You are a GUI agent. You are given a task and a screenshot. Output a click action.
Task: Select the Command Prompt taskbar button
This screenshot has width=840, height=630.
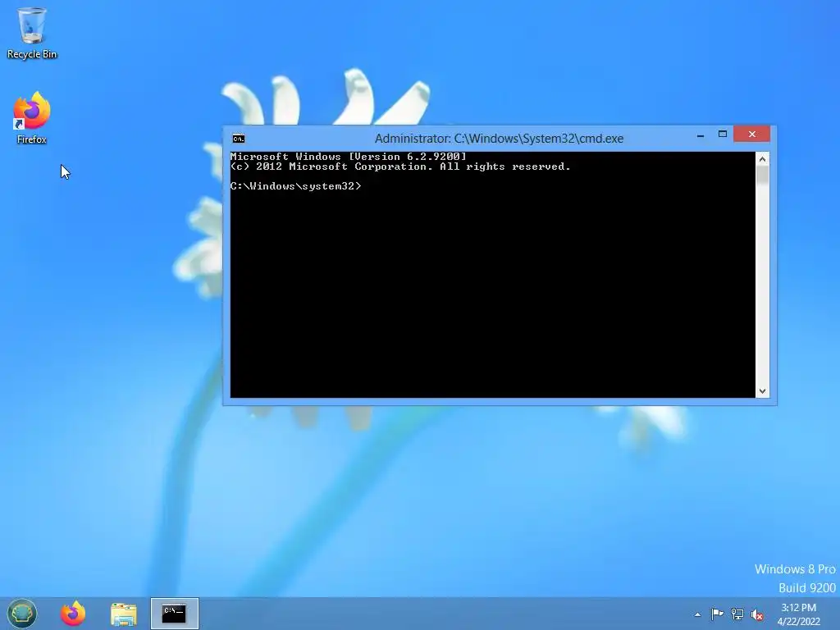[175, 614]
